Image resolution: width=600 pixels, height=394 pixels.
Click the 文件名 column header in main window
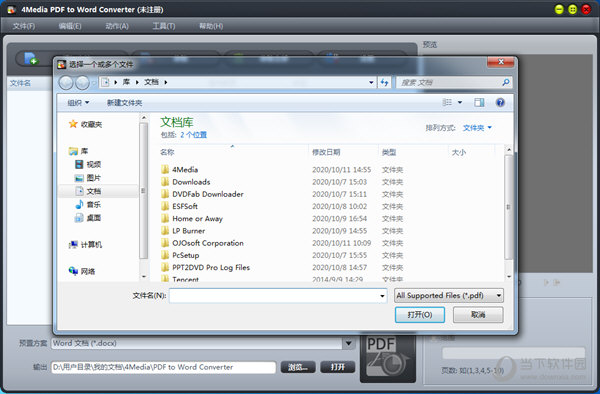(x=20, y=83)
